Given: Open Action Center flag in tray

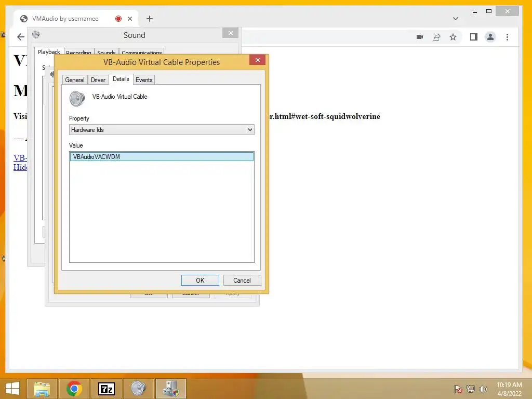Looking at the screenshot, I should pyautogui.click(x=458, y=389).
